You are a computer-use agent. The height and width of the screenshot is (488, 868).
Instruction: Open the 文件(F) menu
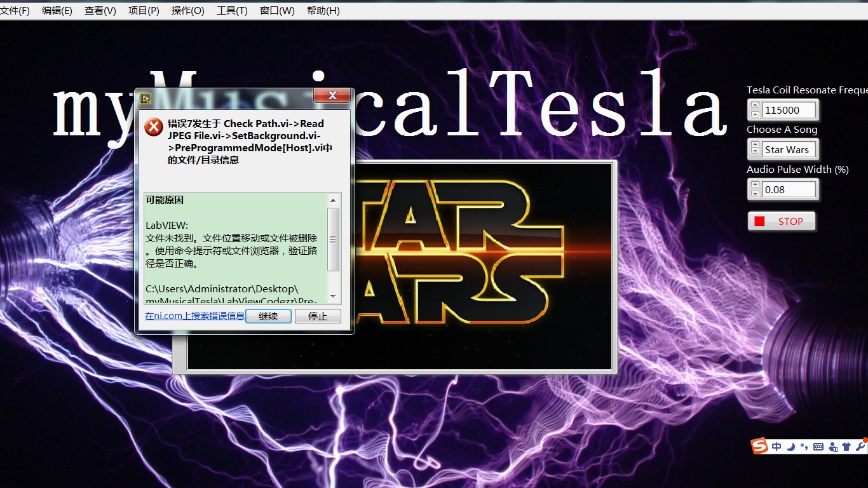[15, 11]
